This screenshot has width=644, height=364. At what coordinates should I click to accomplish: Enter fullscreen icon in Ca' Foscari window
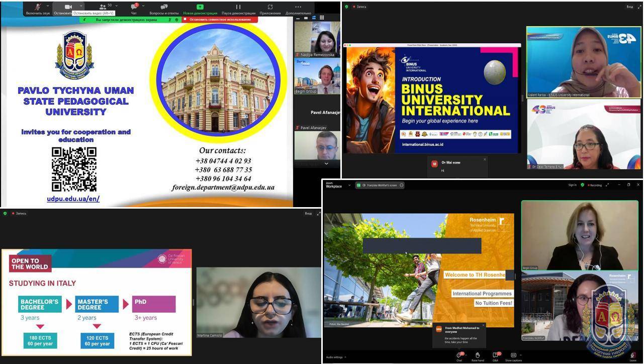318,213
